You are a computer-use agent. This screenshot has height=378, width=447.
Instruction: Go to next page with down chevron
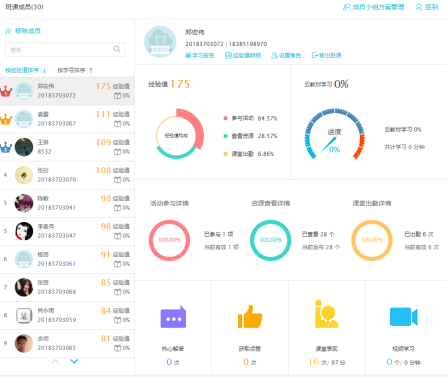[74, 361]
